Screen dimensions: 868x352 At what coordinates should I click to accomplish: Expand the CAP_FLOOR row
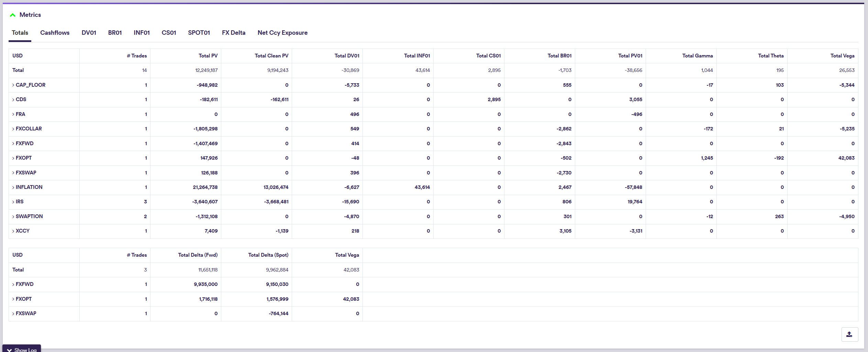(13, 85)
